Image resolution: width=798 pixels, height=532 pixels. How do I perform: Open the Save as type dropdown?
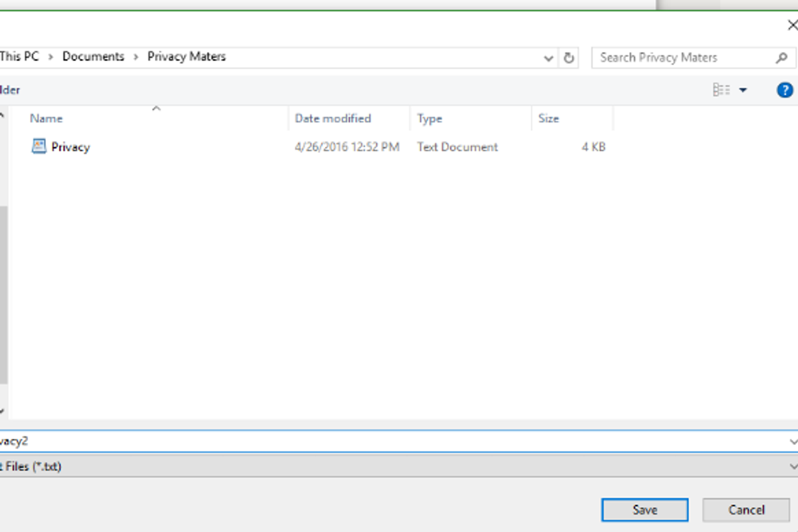click(399, 467)
